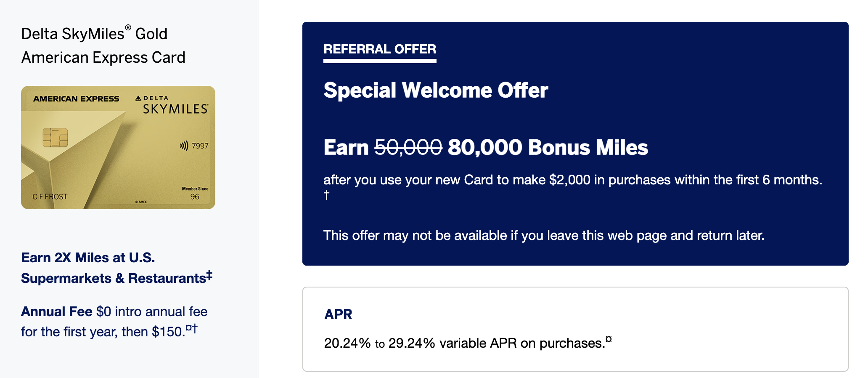Click the Special Welcome Offer heading
This screenshot has height=378, width=868.
(x=436, y=90)
